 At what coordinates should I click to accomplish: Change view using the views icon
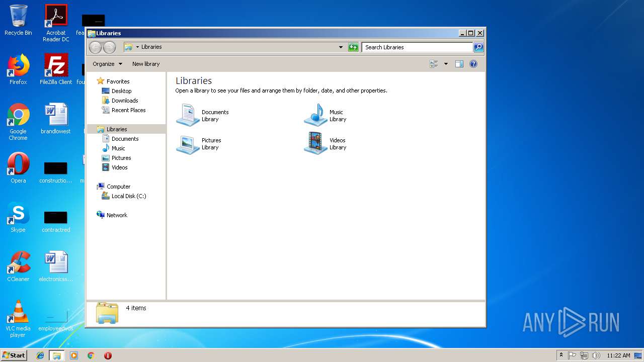coord(434,64)
